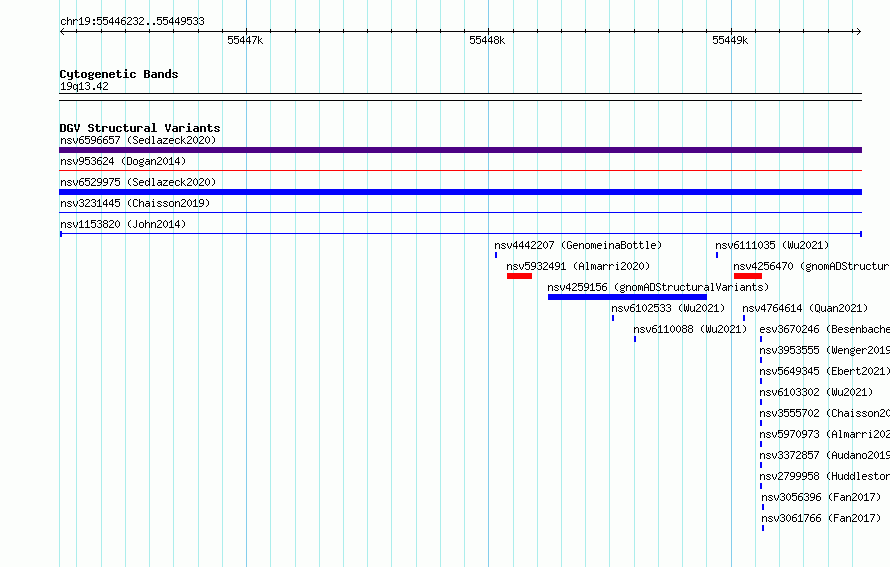This screenshot has width=890, height=567.
Task: Click the left arrow of the ruler
Action: [62, 32]
